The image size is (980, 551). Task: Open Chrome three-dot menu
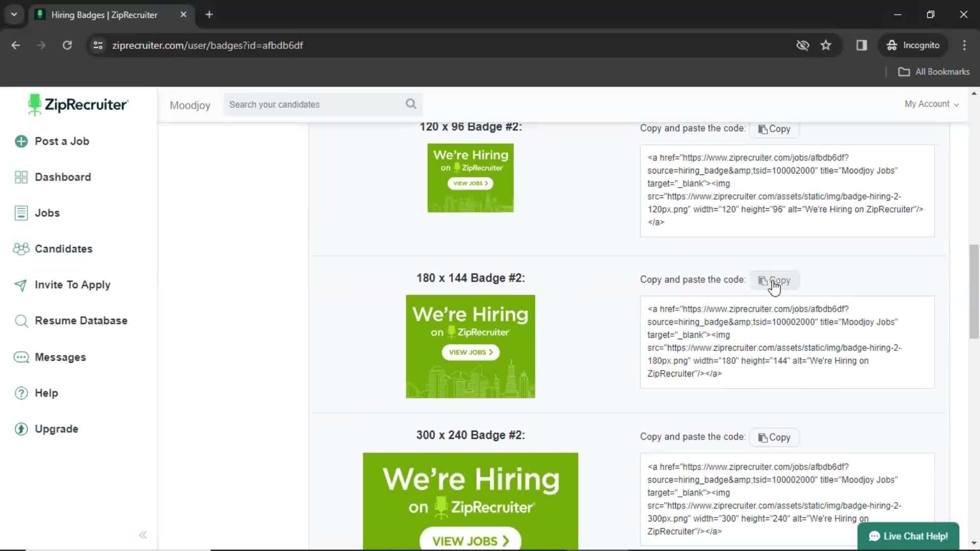[964, 45]
